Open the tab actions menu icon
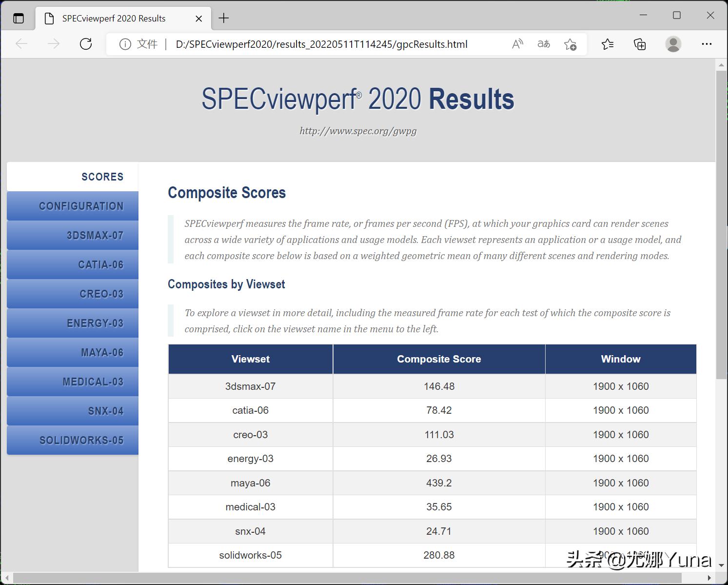The height and width of the screenshot is (585, 728). click(19, 19)
